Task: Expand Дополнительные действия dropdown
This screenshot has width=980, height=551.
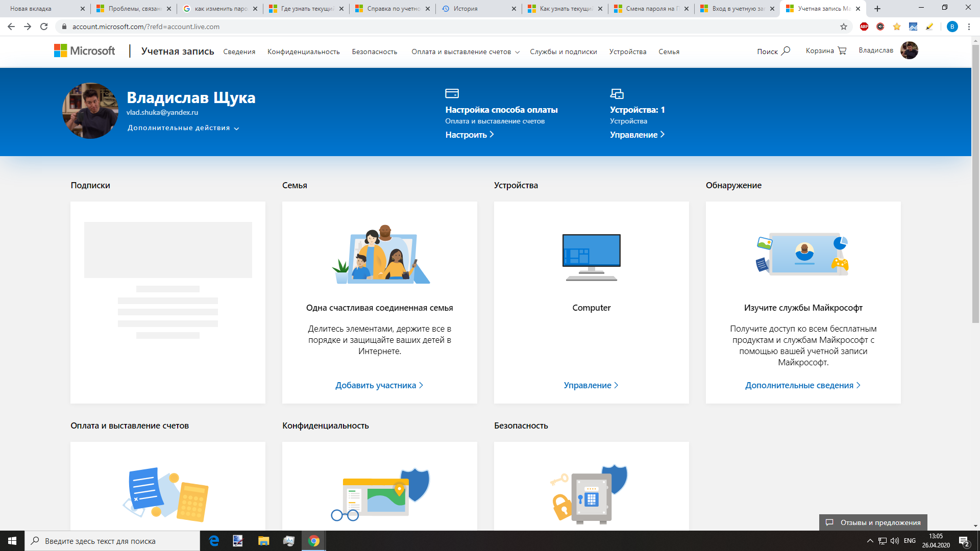Action: [183, 128]
